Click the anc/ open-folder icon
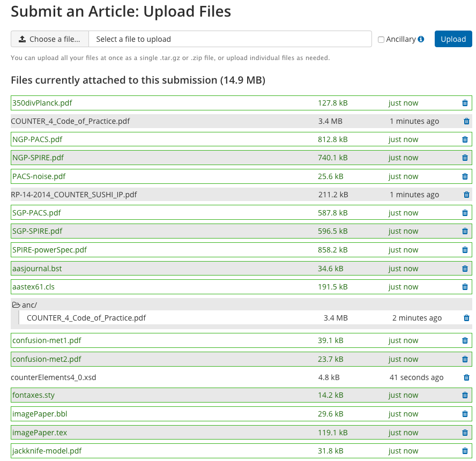Image resolution: width=476 pixels, height=461 pixels. 16,304
